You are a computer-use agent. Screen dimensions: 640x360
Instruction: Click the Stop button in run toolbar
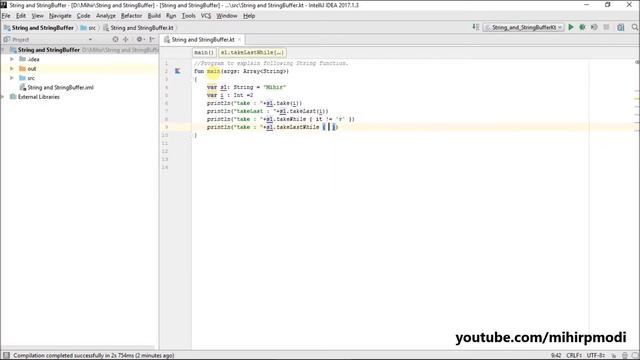pos(607,27)
